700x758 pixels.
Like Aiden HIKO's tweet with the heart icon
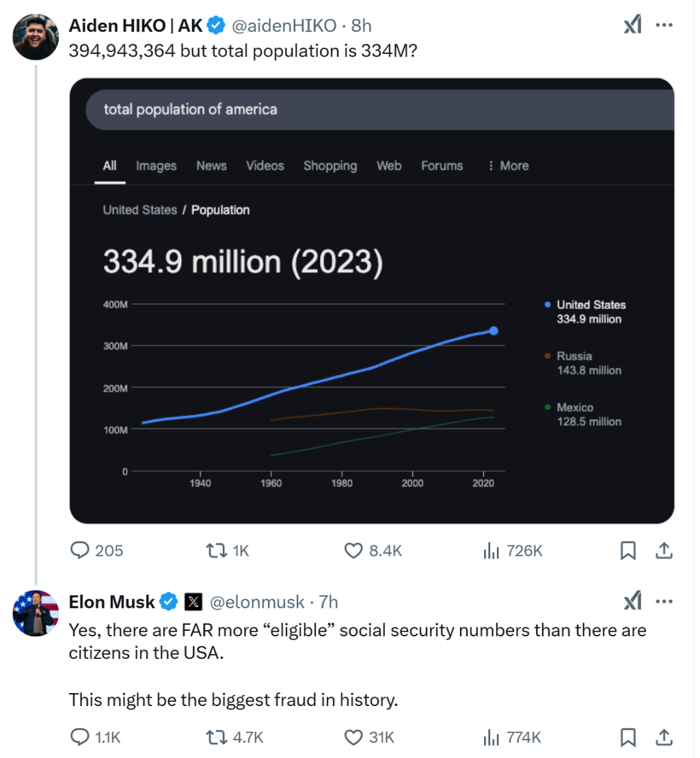pyautogui.click(x=353, y=550)
